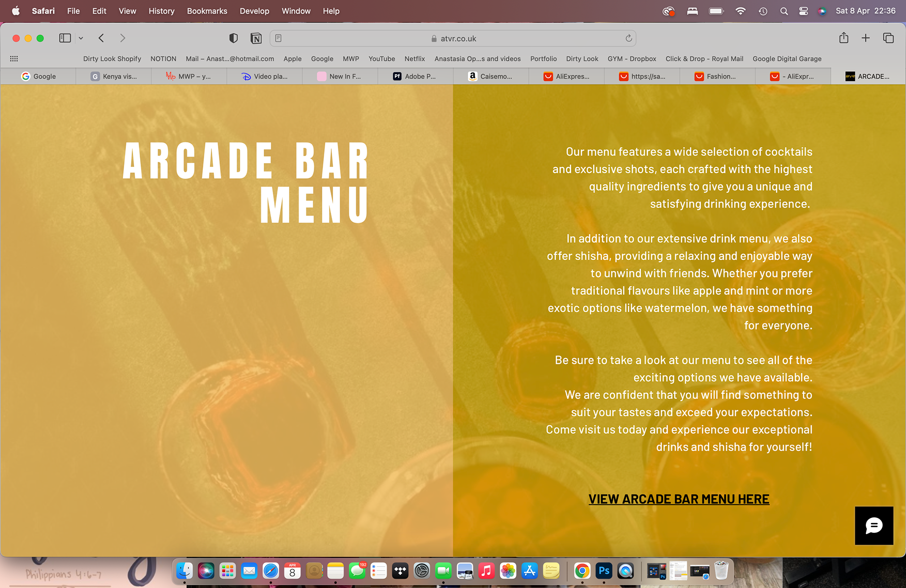Open Launchpad from the Dock
This screenshot has width=906, height=588.
point(227,571)
